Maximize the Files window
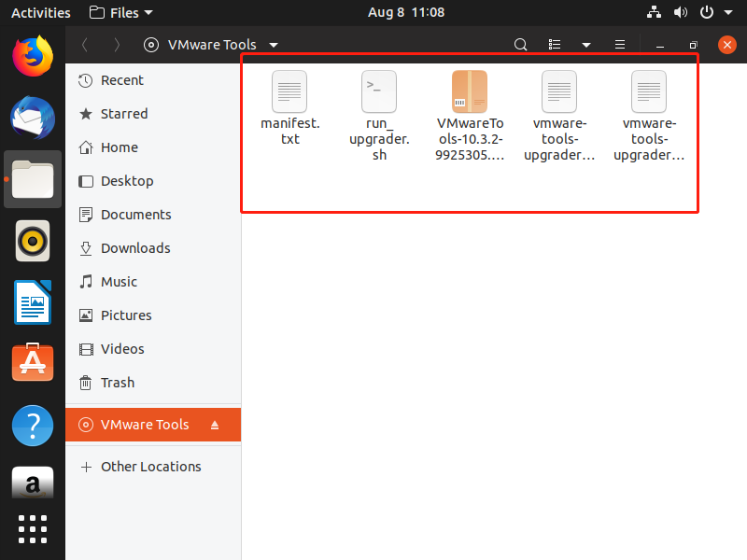The image size is (747, 560). point(693,45)
